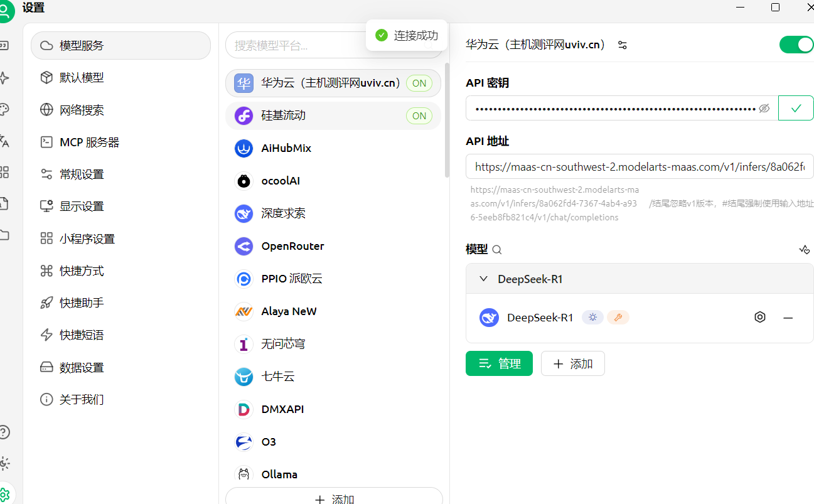Image resolution: width=814 pixels, height=504 pixels.
Task: Collapse the DeepSeek-R1 model group
Action: 483,279
